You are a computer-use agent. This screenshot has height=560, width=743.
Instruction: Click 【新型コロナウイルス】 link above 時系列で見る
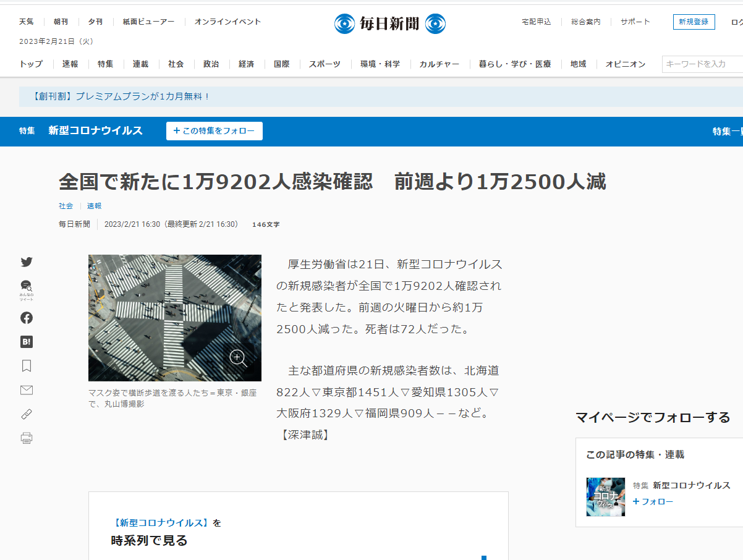pyautogui.click(x=161, y=522)
